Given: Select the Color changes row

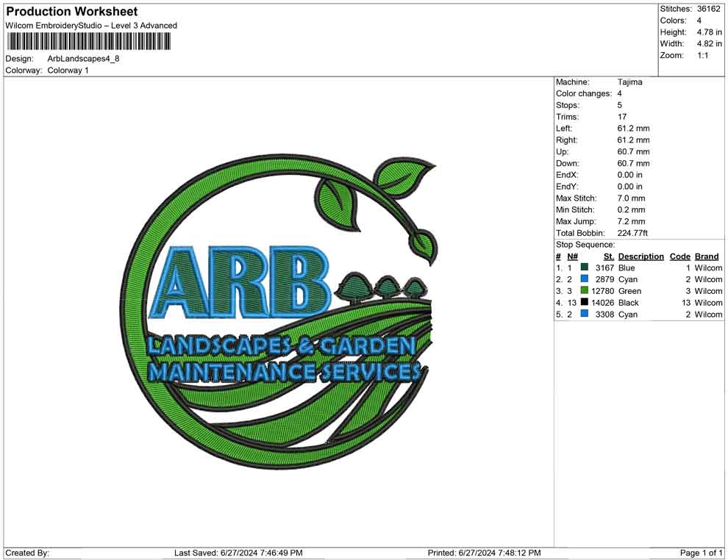Looking at the screenshot, I should click(x=590, y=94).
